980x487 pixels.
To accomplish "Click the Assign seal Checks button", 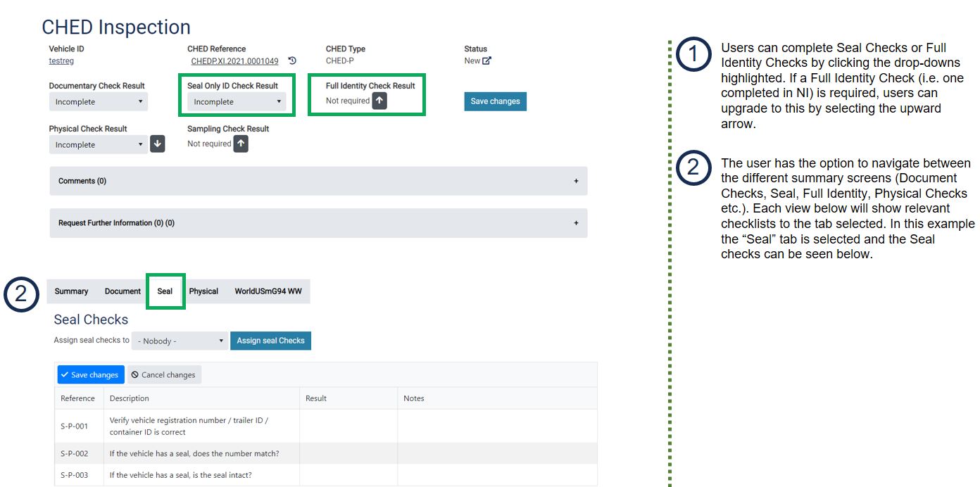I will coord(270,341).
